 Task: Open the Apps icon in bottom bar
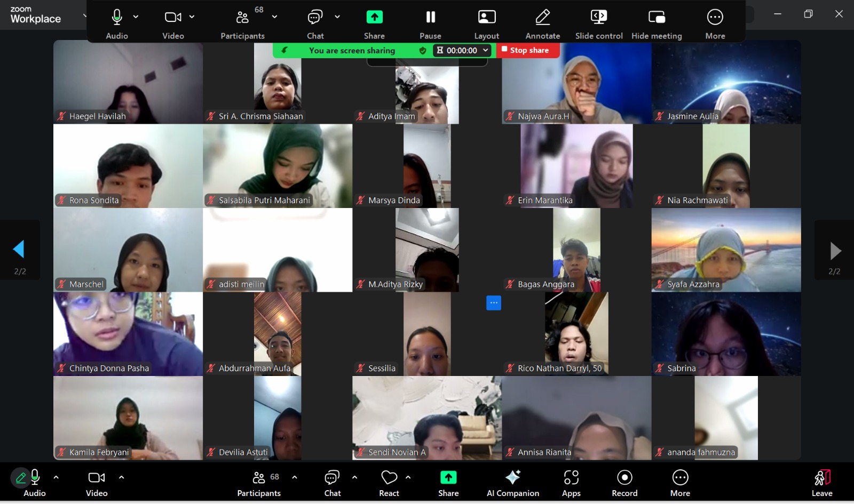coord(571,478)
